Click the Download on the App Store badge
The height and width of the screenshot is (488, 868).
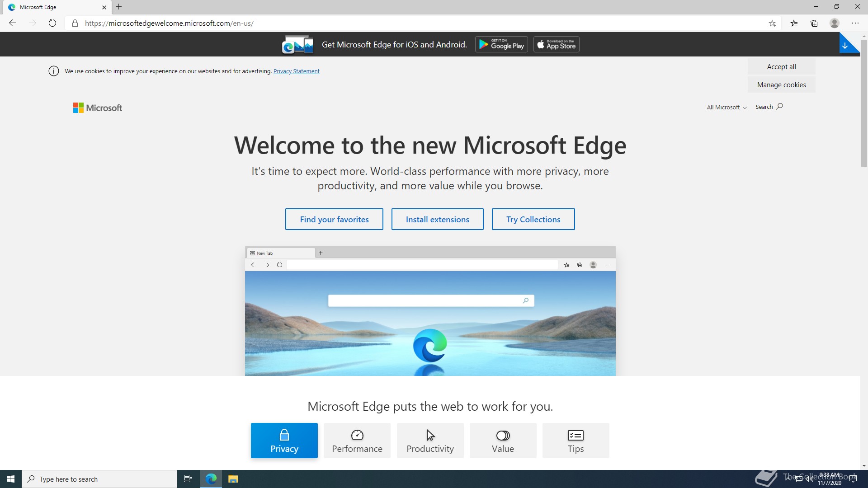[557, 44]
